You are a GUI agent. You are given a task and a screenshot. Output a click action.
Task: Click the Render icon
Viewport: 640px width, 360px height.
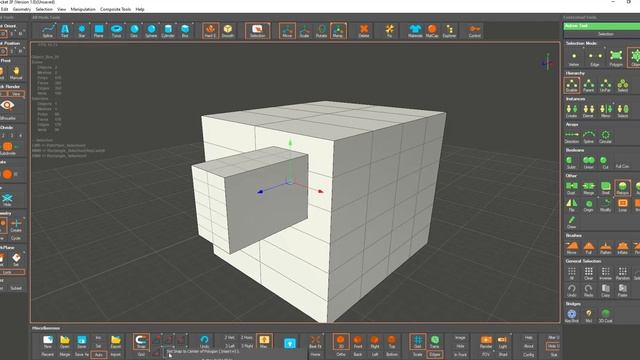click(486, 342)
